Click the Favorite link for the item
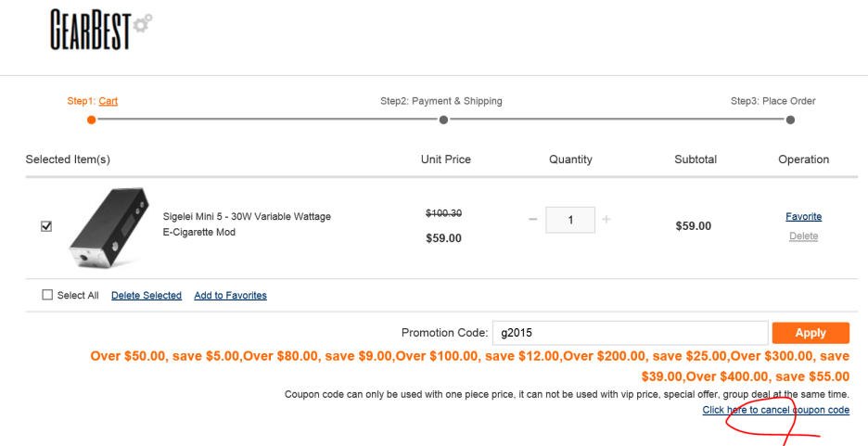This screenshot has width=868, height=446. pos(803,216)
